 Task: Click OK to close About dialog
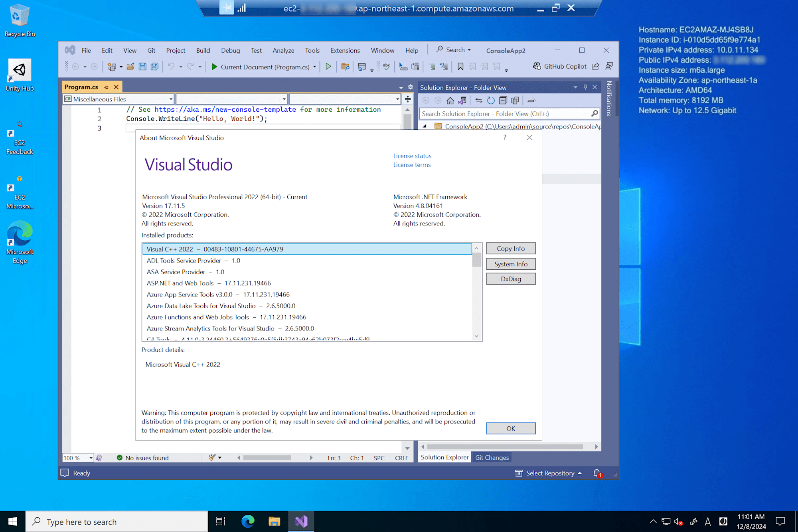tap(511, 428)
